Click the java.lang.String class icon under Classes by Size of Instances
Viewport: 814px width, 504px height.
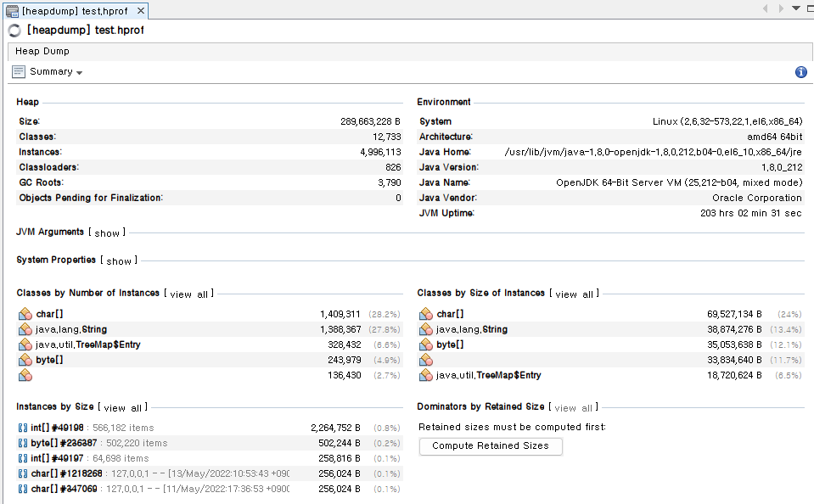coord(425,329)
